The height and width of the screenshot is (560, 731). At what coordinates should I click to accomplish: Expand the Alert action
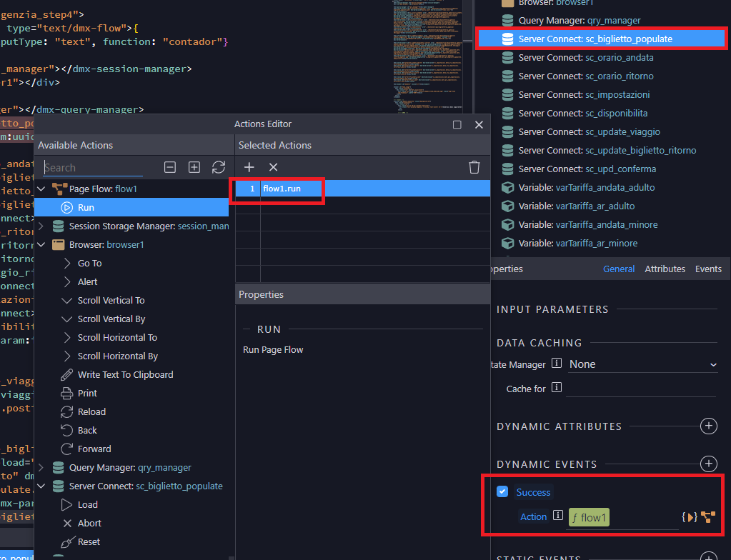[x=67, y=282]
